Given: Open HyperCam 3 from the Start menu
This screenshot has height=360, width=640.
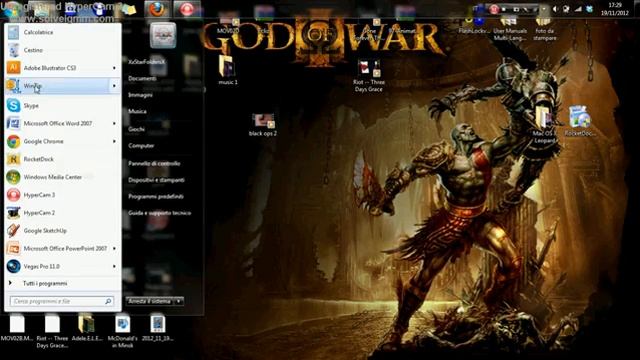Looking at the screenshot, I should pos(62,195).
